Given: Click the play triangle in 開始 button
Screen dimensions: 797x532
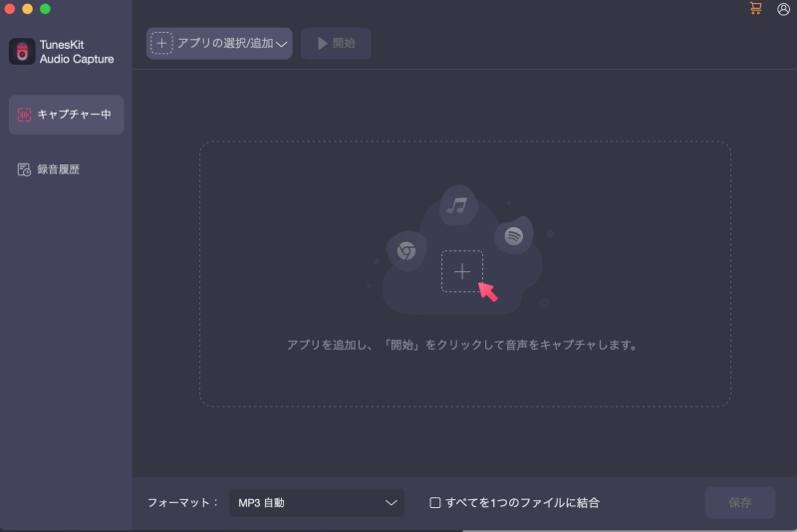Looking at the screenshot, I should point(322,43).
